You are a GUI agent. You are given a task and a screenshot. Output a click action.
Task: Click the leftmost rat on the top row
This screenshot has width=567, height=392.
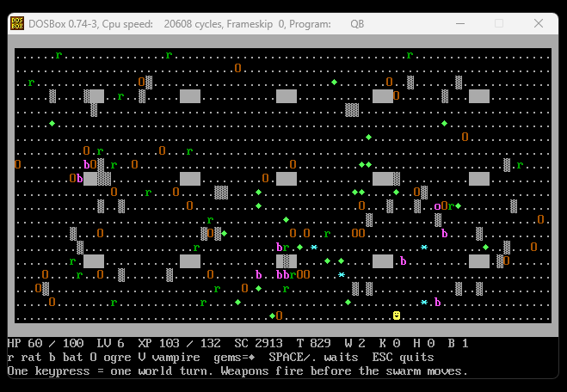click(x=59, y=56)
